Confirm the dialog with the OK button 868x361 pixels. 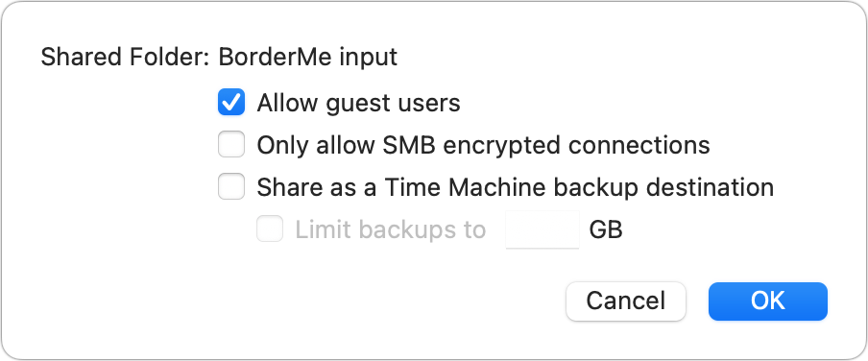(x=768, y=301)
